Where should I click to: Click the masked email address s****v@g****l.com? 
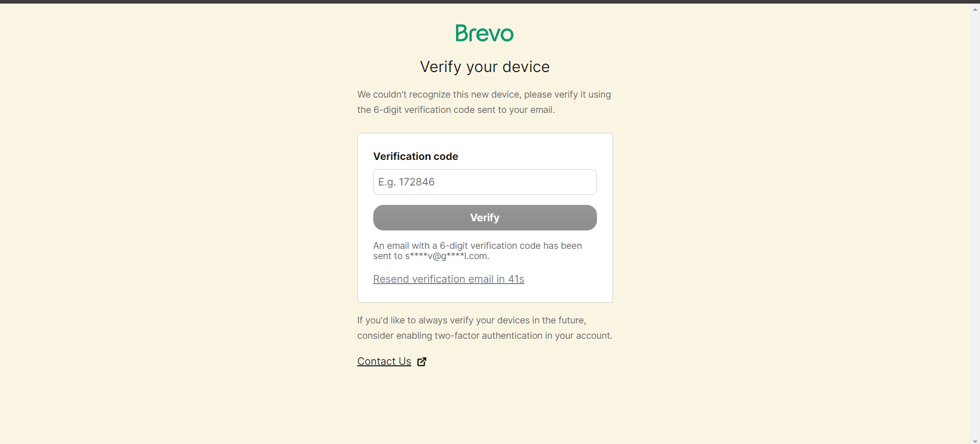click(447, 256)
